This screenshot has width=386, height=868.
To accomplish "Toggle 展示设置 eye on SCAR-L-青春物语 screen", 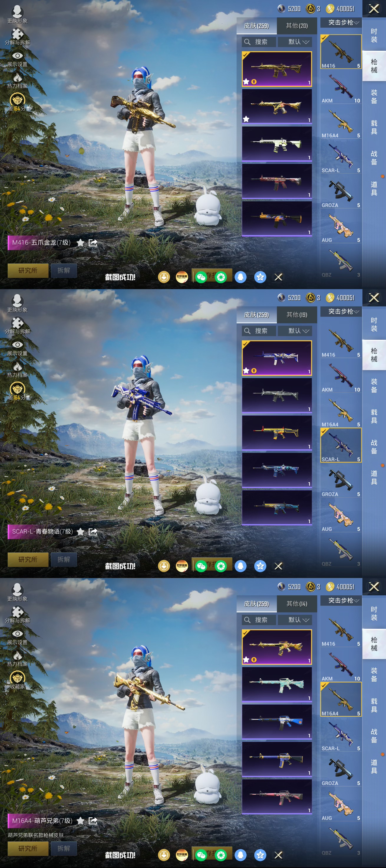I will [x=17, y=345].
